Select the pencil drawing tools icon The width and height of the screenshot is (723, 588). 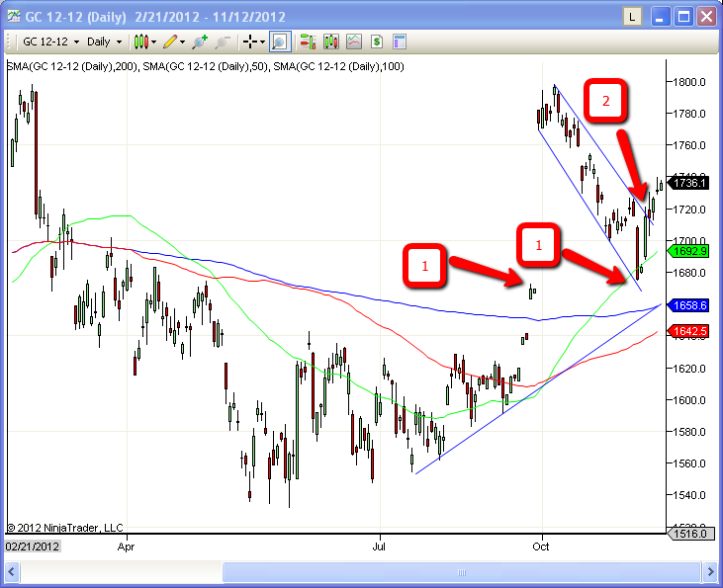tap(171, 42)
